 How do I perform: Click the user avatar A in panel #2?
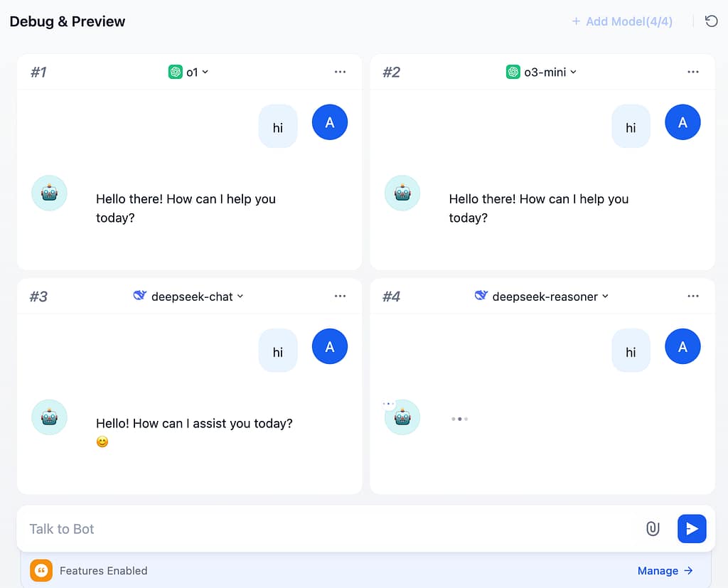[682, 122]
